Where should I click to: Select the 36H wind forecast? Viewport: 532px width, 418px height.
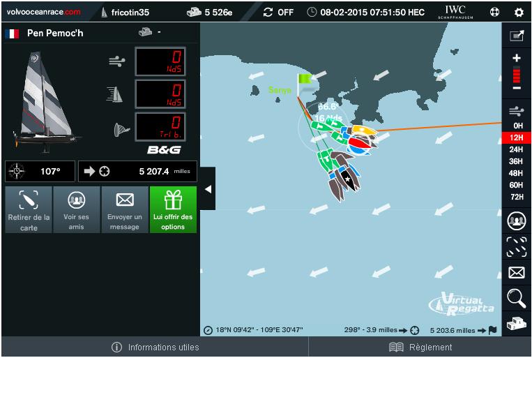517,161
